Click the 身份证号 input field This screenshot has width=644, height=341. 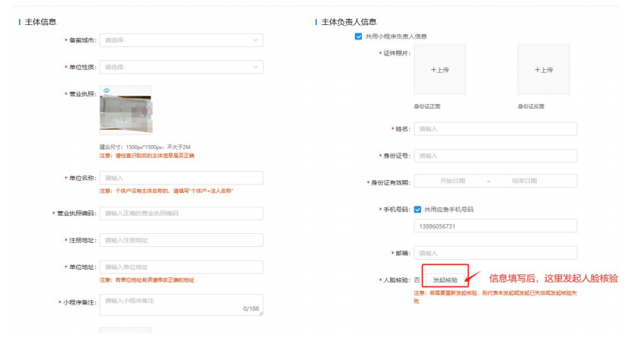click(495, 156)
